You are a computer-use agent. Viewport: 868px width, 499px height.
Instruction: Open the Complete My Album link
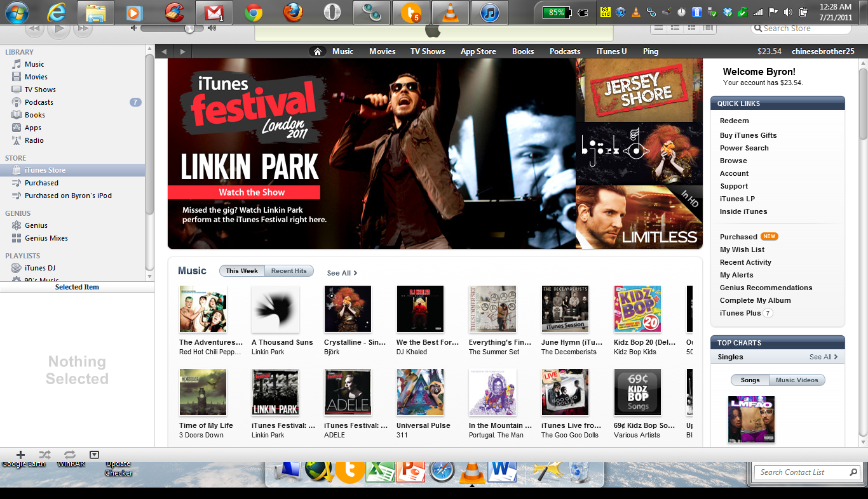pos(755,300)
